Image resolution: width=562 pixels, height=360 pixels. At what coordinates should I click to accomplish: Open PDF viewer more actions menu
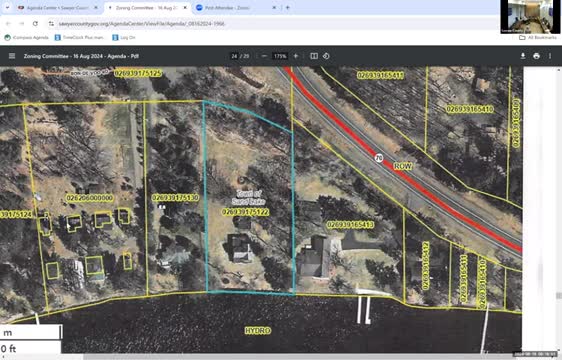point(550,56)
